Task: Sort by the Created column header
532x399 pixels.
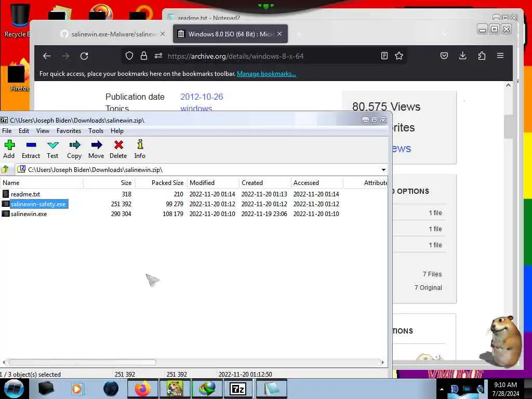Action: click(265, 182)
